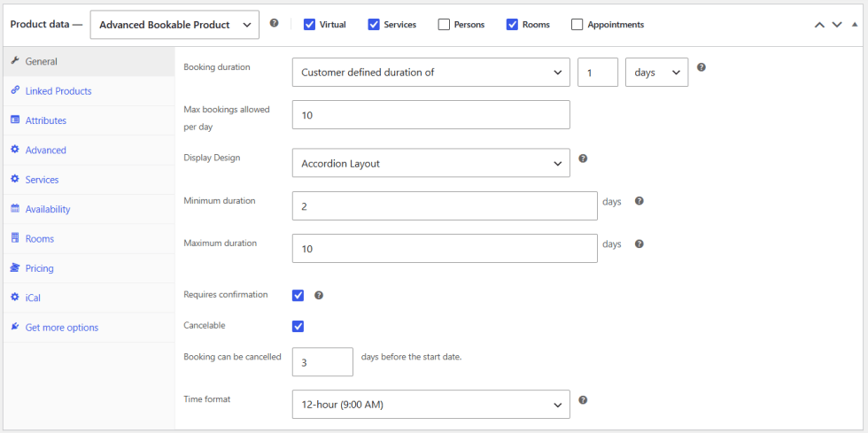
Task: Click the wrench icon beside General
Action: (15, 61)
